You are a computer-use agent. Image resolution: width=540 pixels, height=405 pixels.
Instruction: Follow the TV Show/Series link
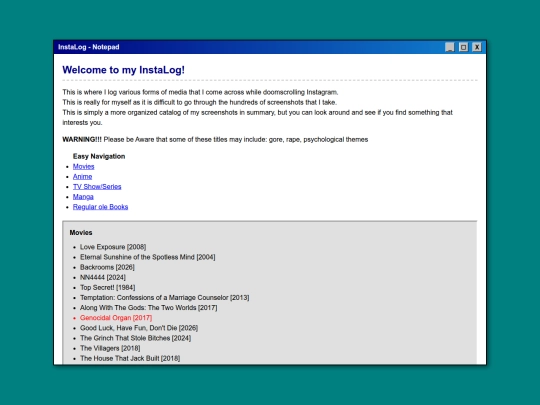click(97, 187)
